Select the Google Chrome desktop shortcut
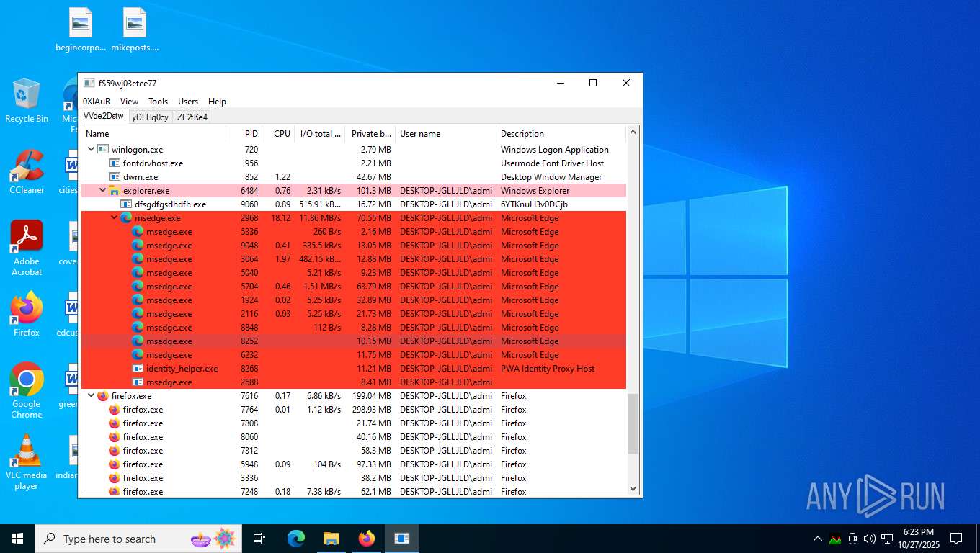Viewport: 980px width, 553px height. coord(27,391)
